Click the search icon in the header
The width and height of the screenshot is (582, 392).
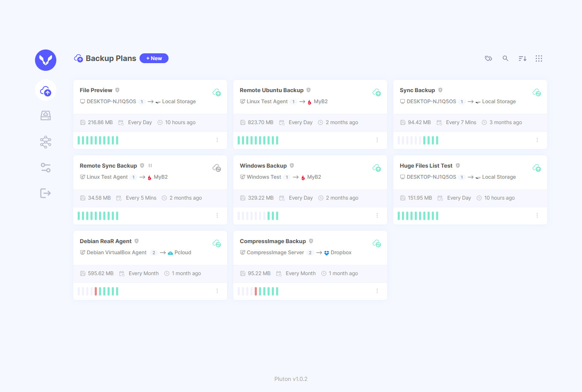click(x=505, y=58)
